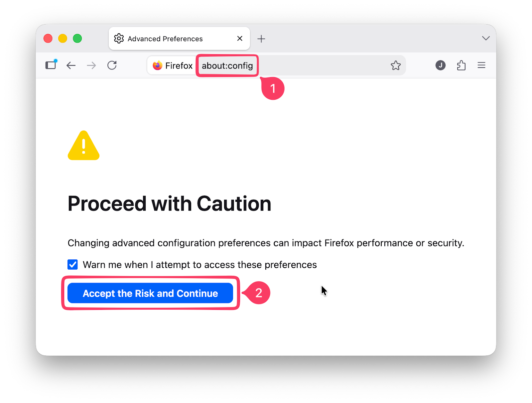Click the sidebar toggle icon
Screen dimensions: 532x403
click(51, 65)
